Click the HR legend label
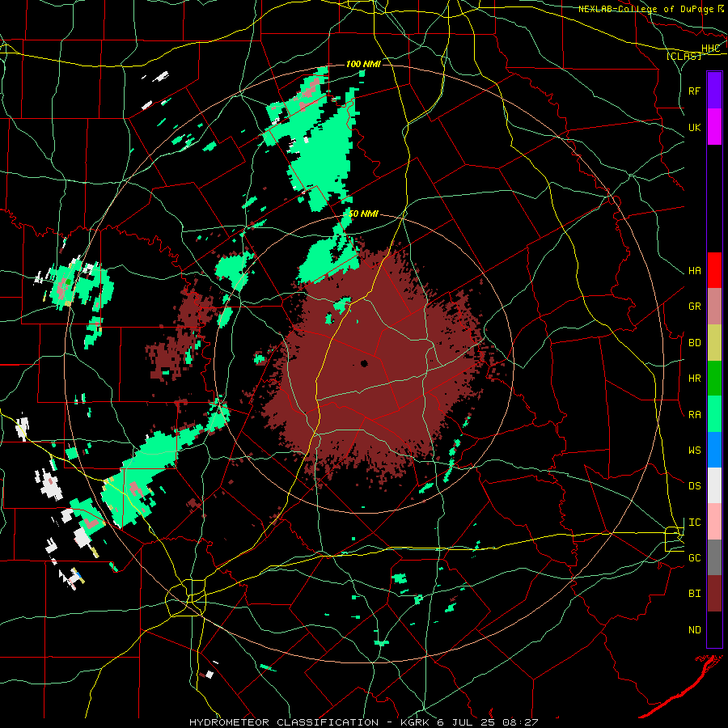 click(x=695, y=379)
